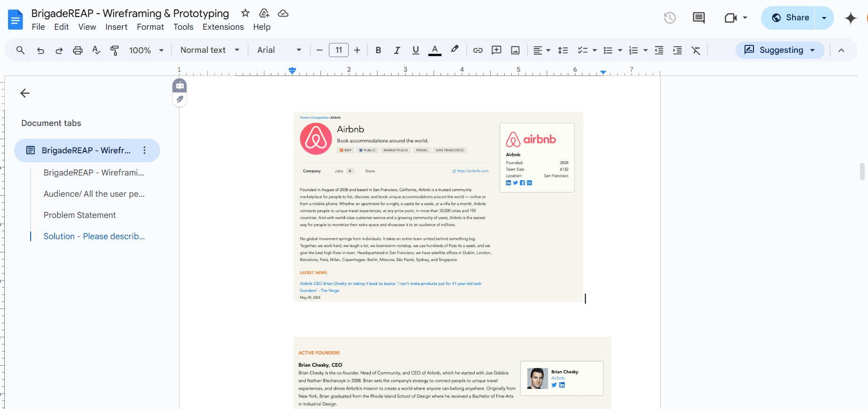Print the document
Image resolution: width=868 pixels, height=409 pixels.
coord(78,50)
